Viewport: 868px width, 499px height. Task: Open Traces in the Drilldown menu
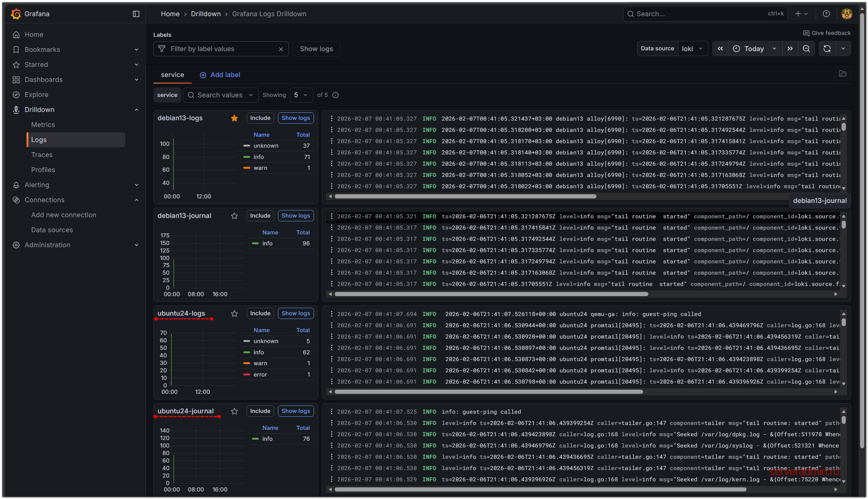pos(42,155)
